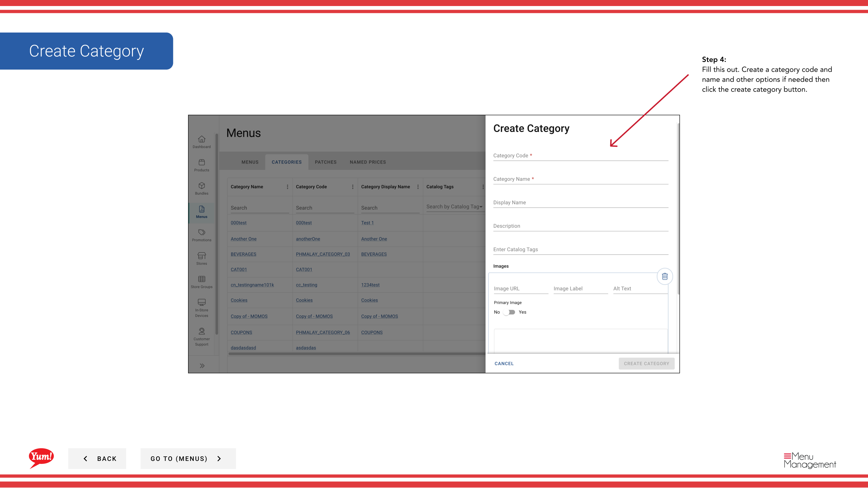
Task: Open Category Name column options menu
Action: pyautogui.click(x=288, y=187)
